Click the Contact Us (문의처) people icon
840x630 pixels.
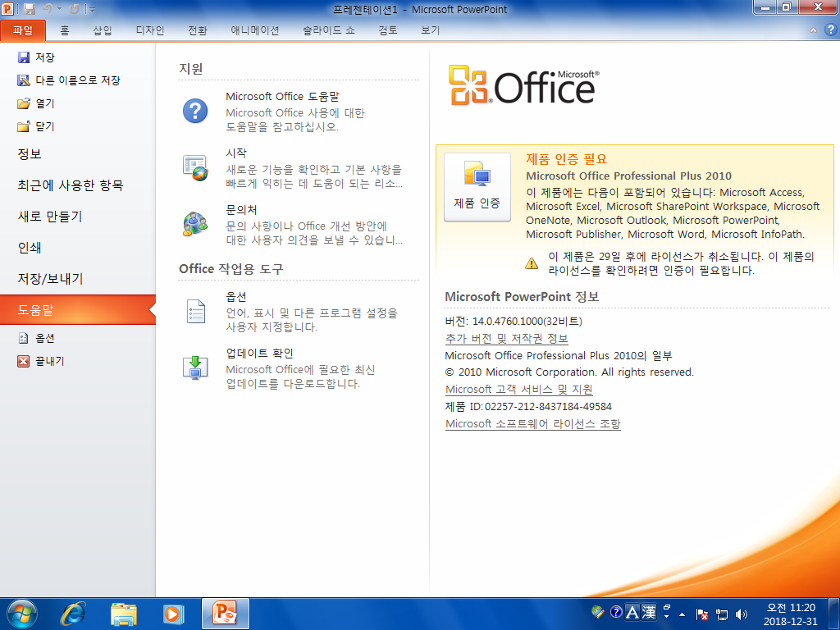(195, 224)
